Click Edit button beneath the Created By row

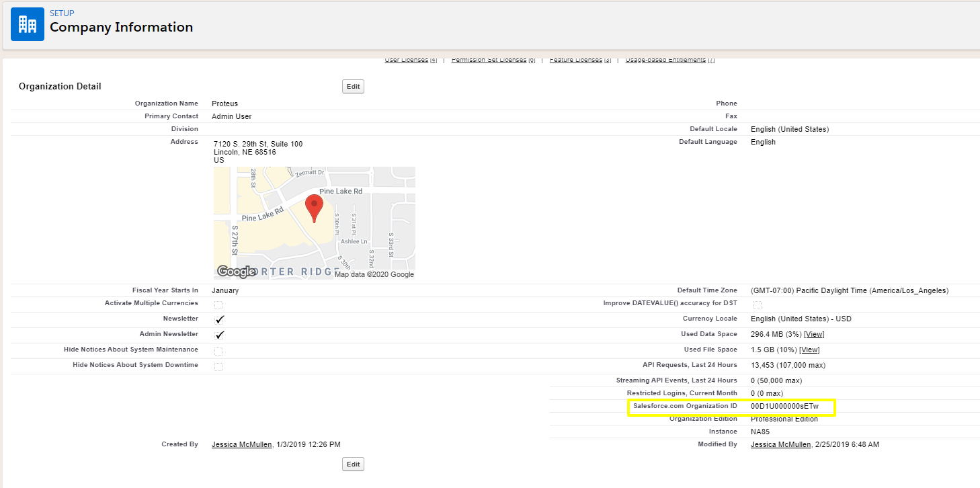353,464
